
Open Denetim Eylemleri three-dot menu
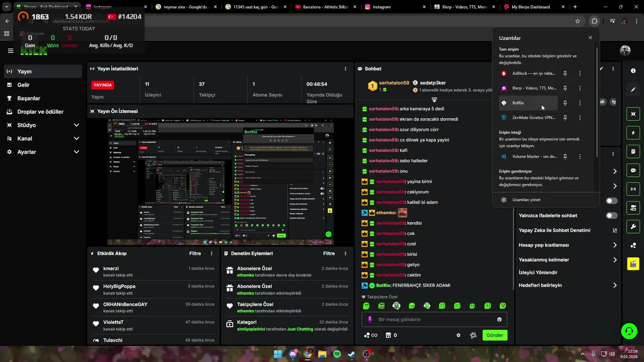coord(345,254)
